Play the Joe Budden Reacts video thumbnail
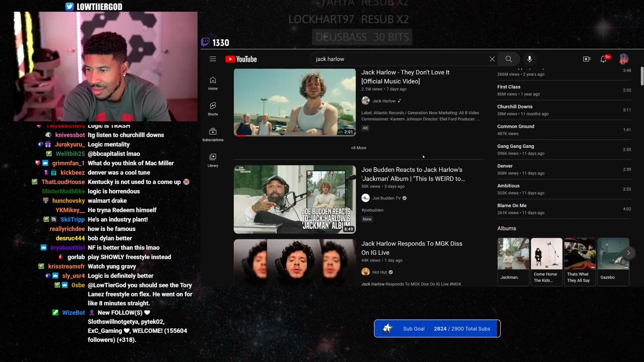644x362 pixels. [295, 200]
